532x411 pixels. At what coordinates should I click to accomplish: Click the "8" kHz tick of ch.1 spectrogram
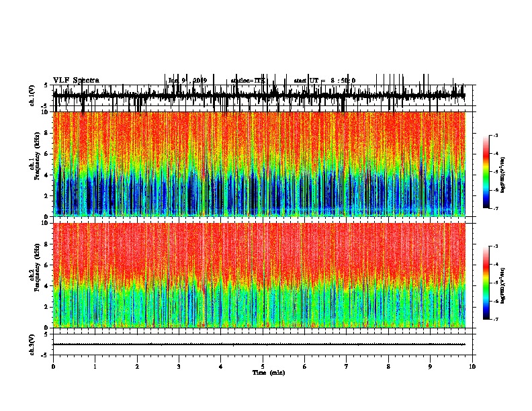point(47,133)
